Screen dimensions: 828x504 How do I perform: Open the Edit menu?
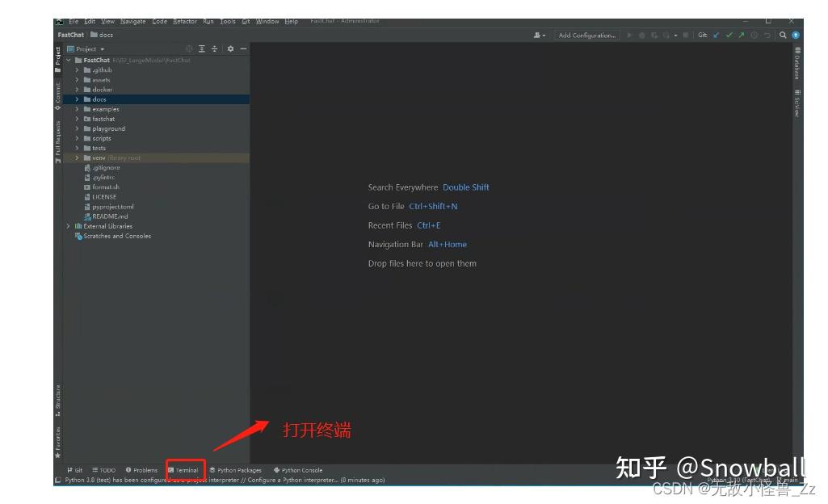(x=90, y=21)
